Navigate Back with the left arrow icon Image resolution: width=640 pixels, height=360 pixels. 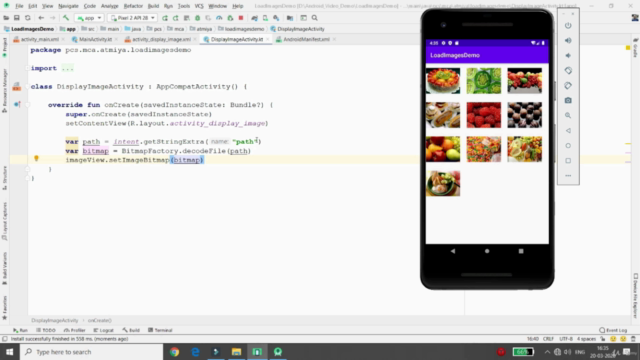click(41, 18)
